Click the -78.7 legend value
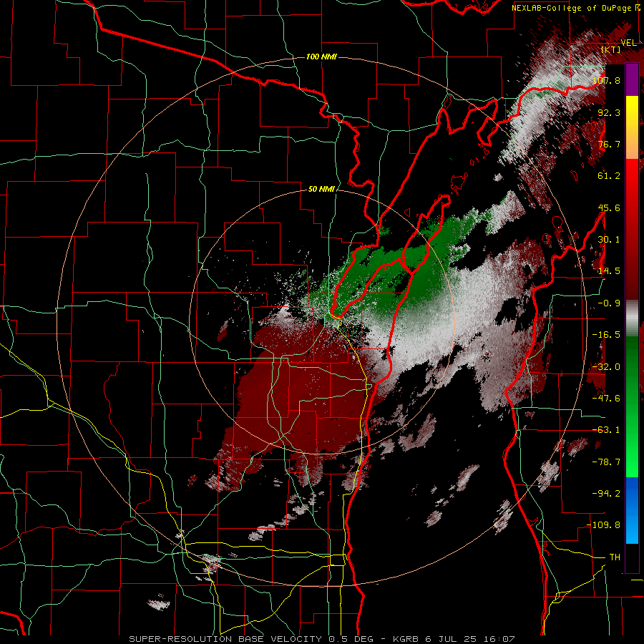This screenshot has width=644, height=644. point(607,462)
